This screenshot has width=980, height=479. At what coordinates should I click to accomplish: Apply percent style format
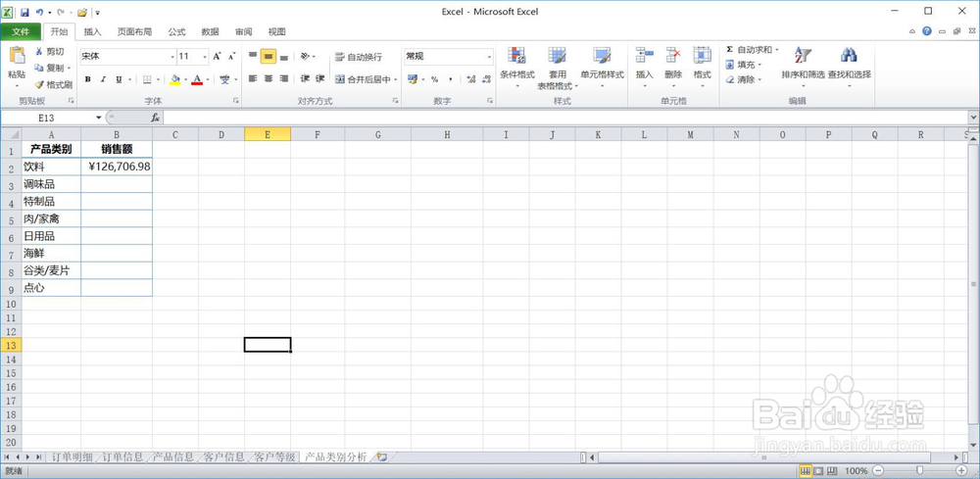[x=434, y=79]
